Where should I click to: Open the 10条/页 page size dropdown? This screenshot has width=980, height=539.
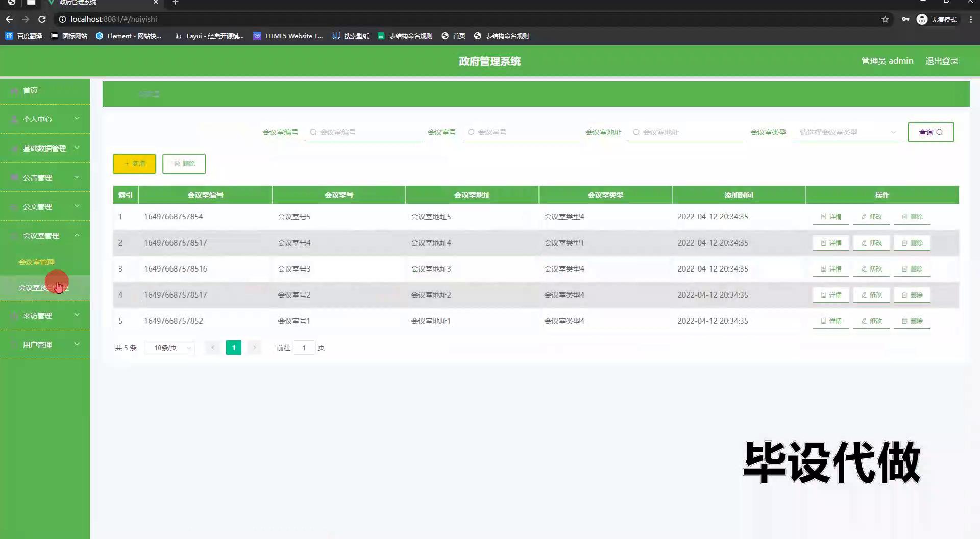[169, 348]
